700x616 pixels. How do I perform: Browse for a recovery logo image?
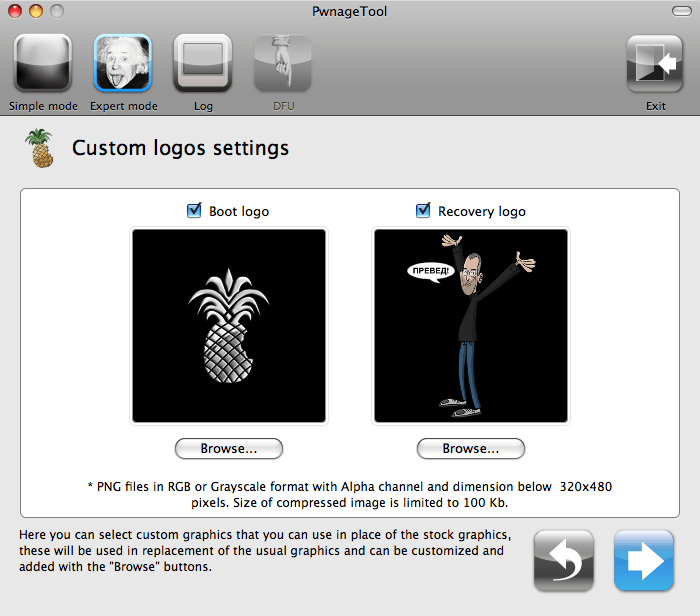coord(471,448)
